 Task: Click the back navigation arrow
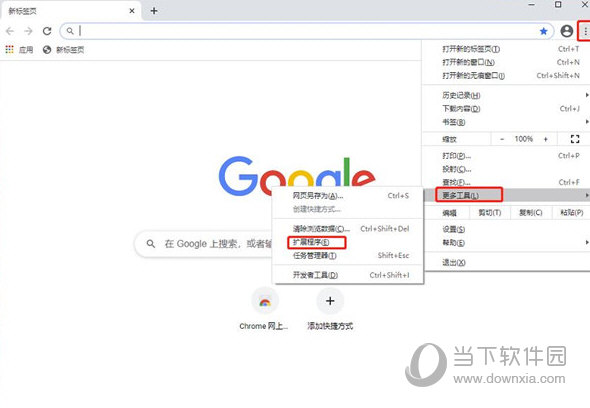click(10, 31)
